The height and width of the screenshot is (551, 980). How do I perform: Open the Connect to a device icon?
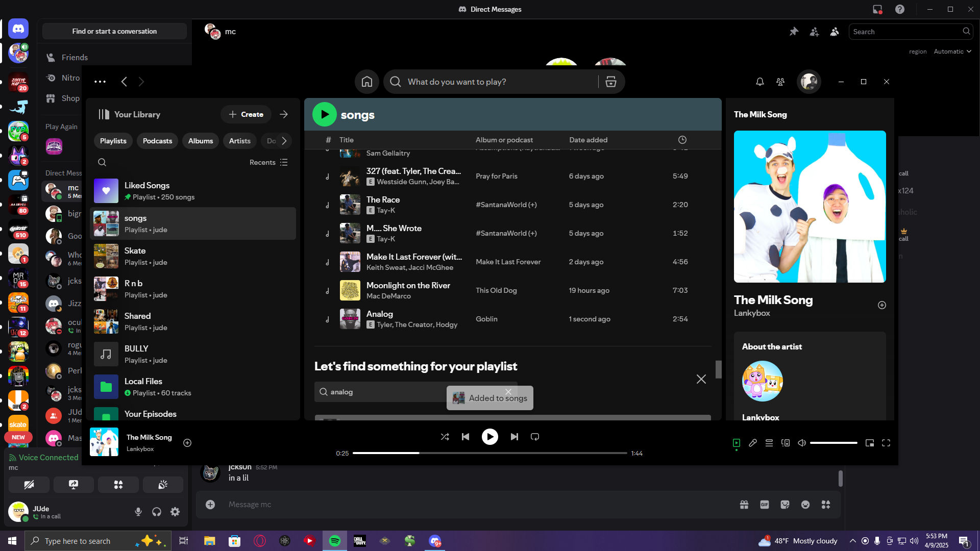pos(785,443)
